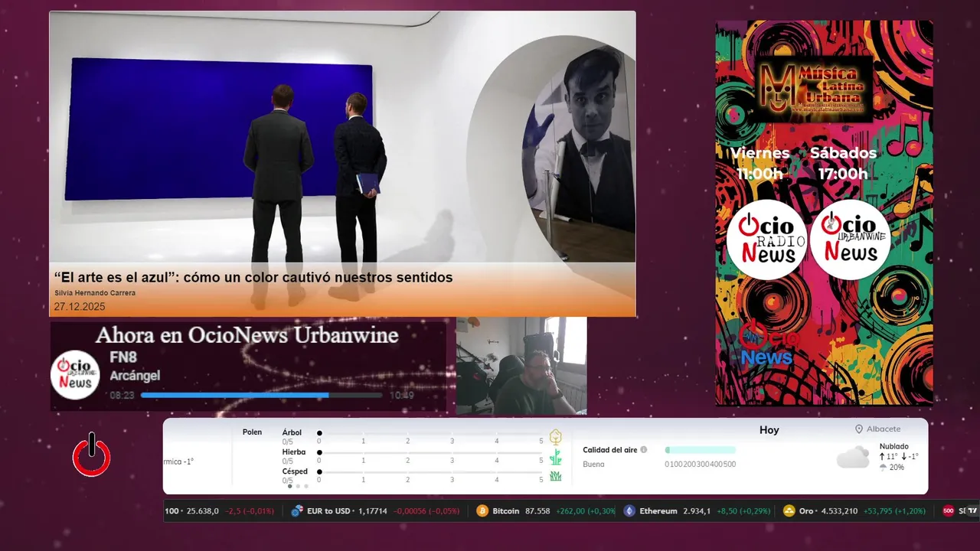Click the EUR to USD ticker name
The width and height of the screenshot is (980, 551).
pos(328,511)
